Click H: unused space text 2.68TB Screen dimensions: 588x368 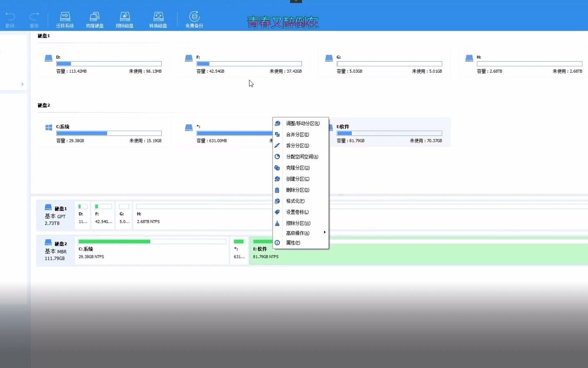point(567,71)
